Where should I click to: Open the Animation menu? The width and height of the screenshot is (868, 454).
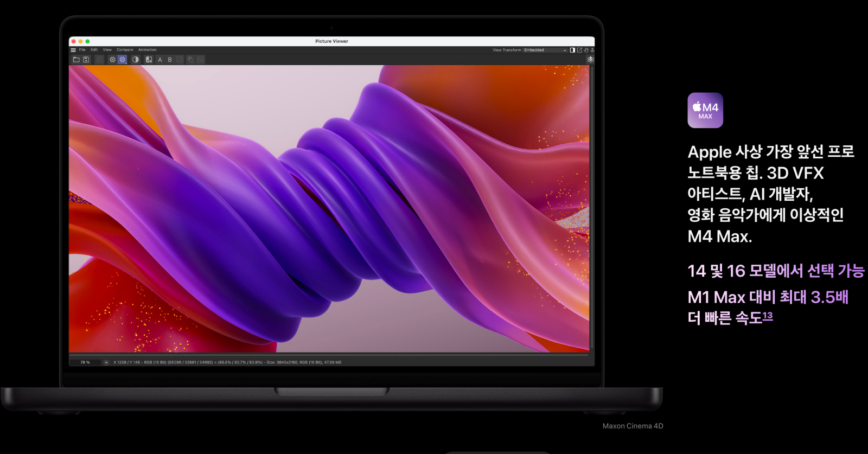point(148,50)
